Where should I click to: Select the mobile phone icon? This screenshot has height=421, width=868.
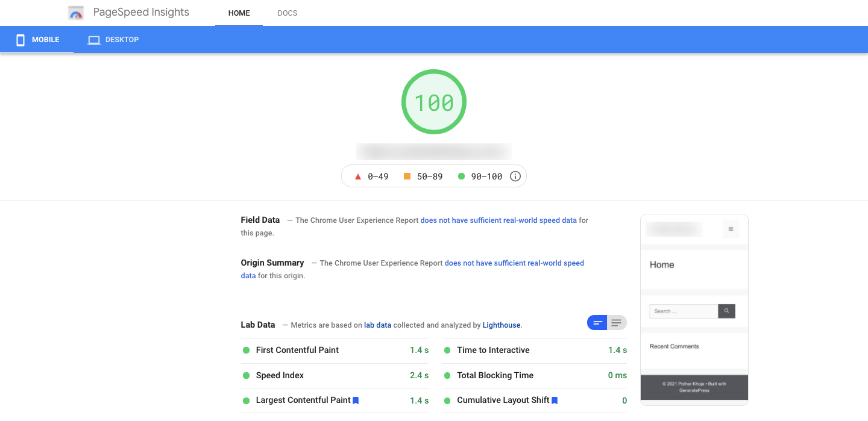pyautogui.click(x=20, y=40)
